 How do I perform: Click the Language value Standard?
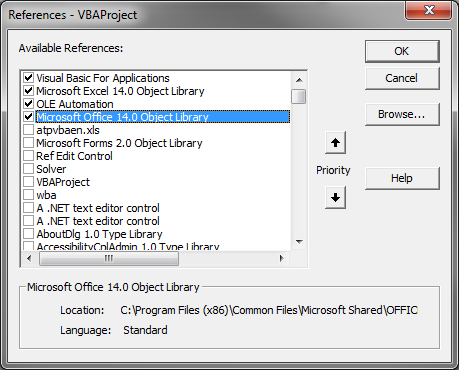(x=145, y=330)
